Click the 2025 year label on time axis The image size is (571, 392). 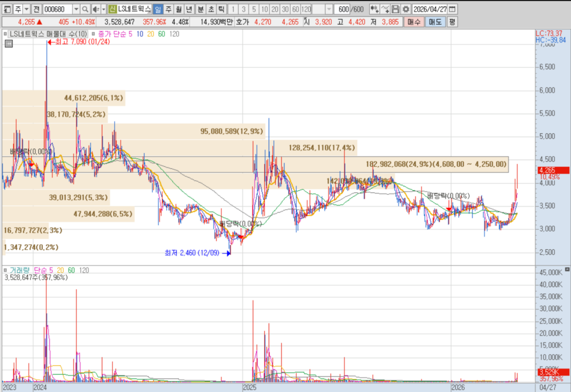click(x=250, y=388)
